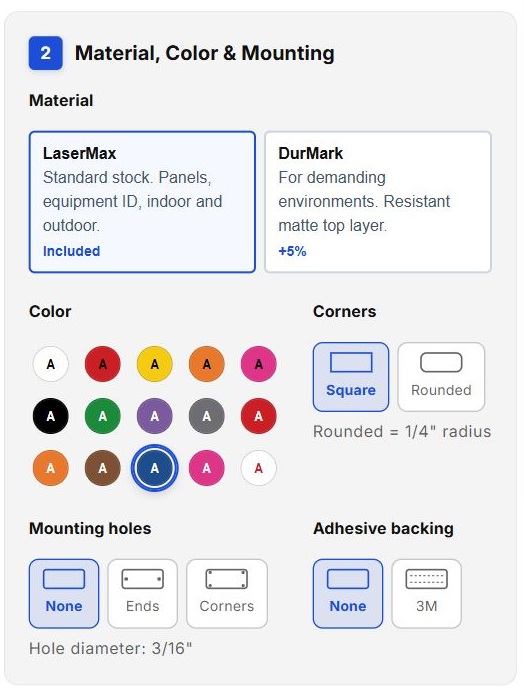Choose the purple color swatch
Screen dimensions: 524x688
tap(154, 416)
